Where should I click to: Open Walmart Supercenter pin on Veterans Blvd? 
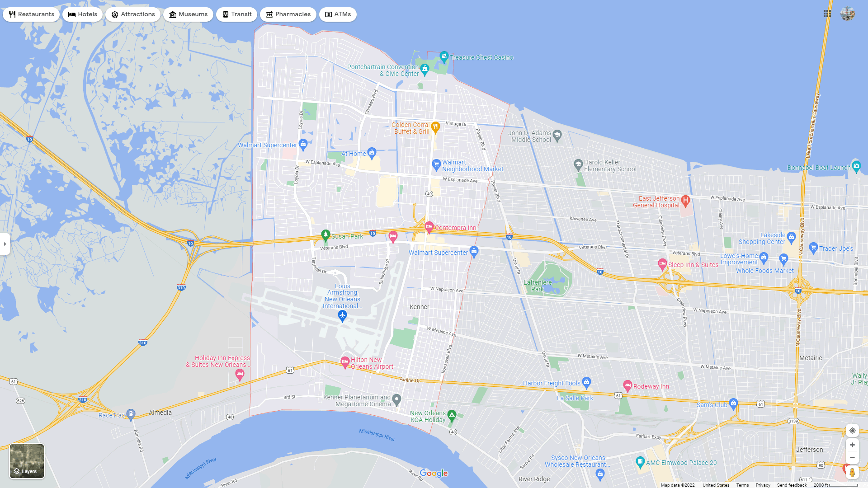(x=474, y=251)
